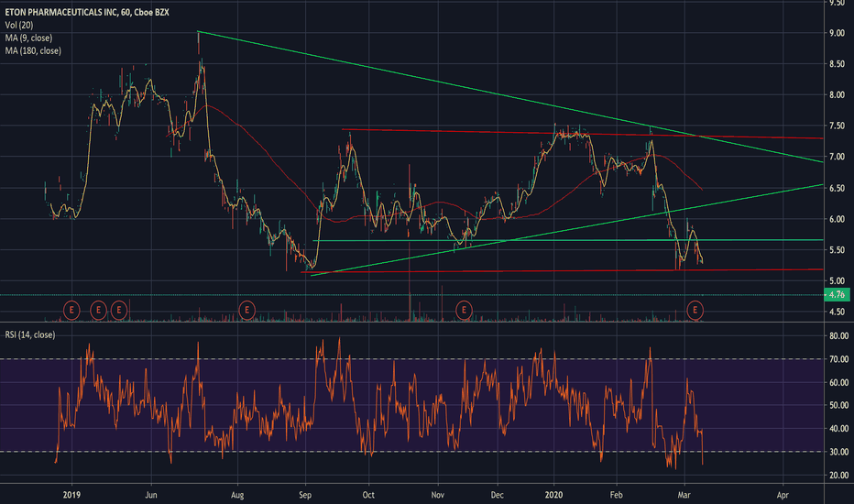Click the 80.00 RSI axis label

click(838, 336)
